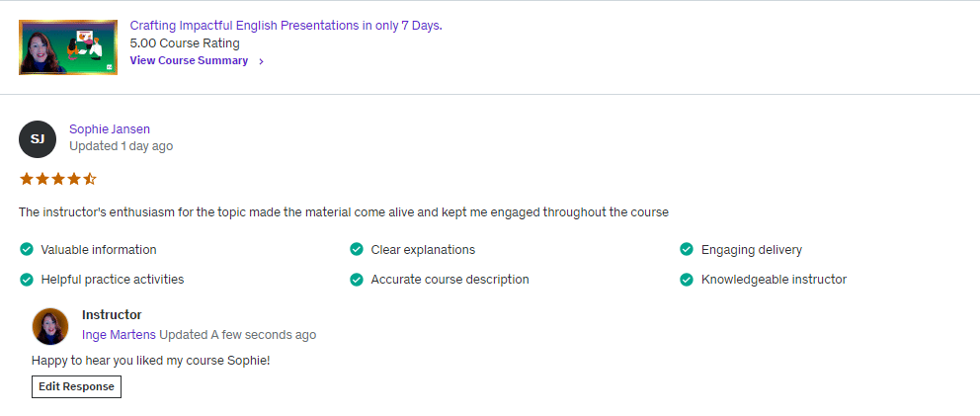Click the half-filled fifth rating star
The image size is (980, 416).
[x=90, y=179]
